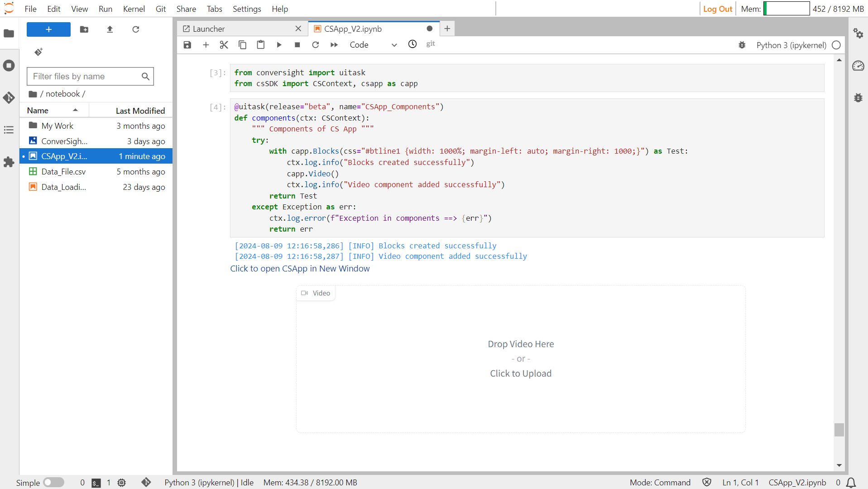Create a new folder

(x=84, y=29)
